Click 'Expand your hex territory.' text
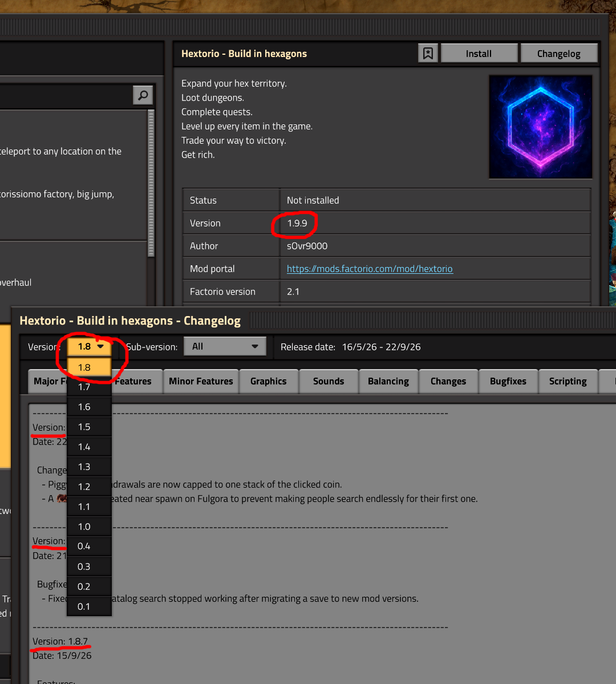This screenshot has width=616, height=684. (x=234, y=83)
